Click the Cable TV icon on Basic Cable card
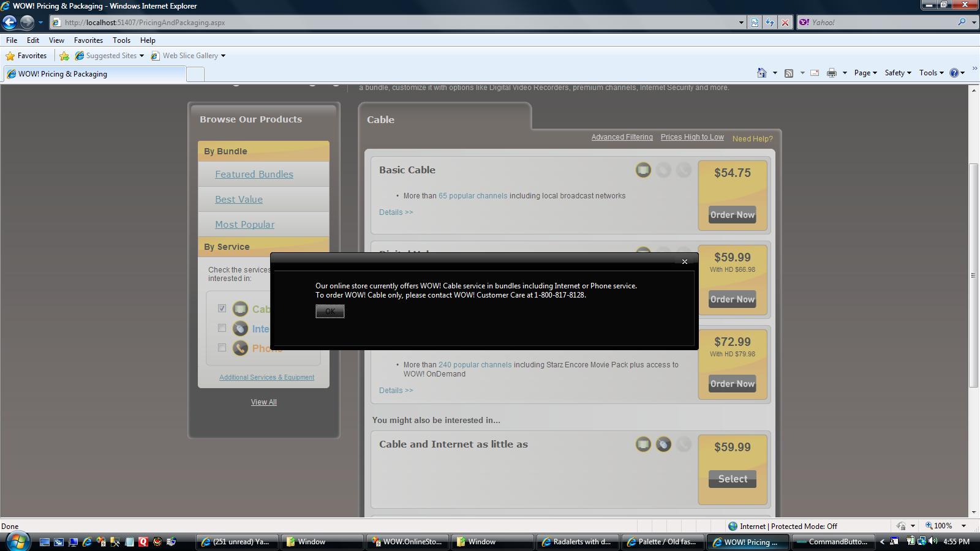 point(643,170)
